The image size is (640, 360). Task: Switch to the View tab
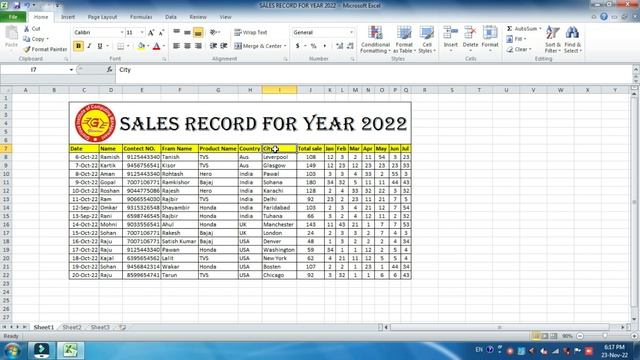pos(225,17)
